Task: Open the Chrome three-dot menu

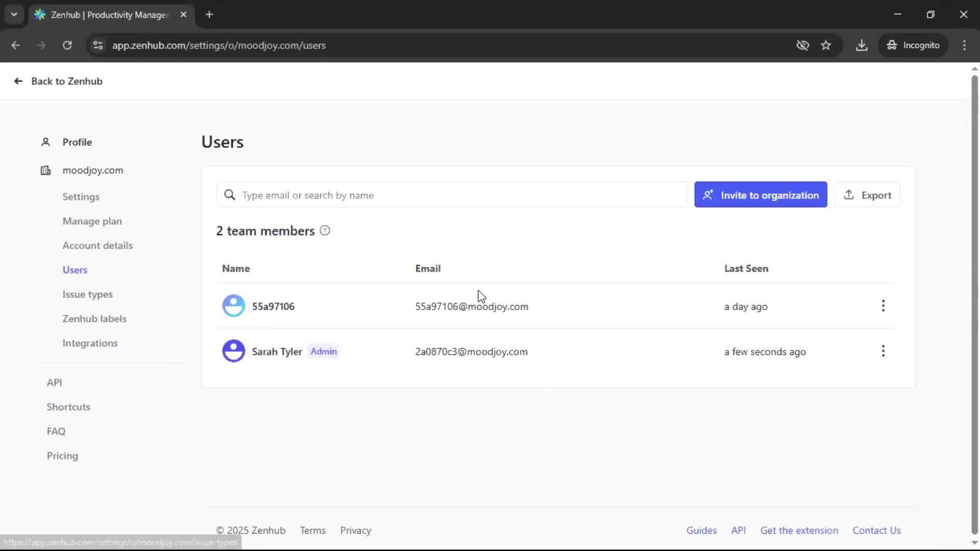Action: point(965,45)
